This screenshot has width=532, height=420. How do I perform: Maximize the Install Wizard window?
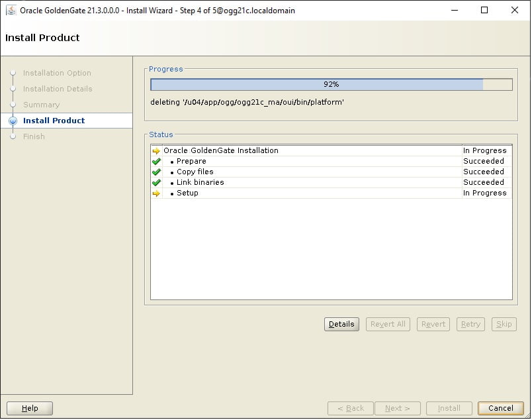(484, 10)
